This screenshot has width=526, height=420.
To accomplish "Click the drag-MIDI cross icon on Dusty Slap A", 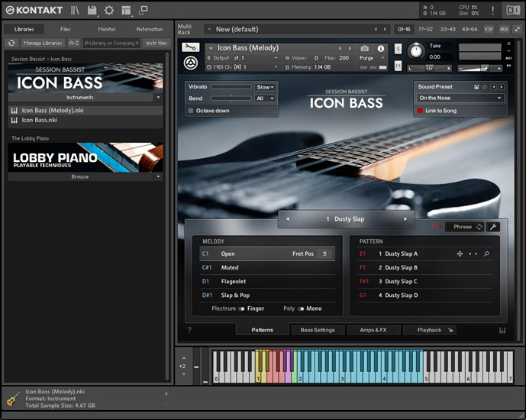I will tap(460, 254).
